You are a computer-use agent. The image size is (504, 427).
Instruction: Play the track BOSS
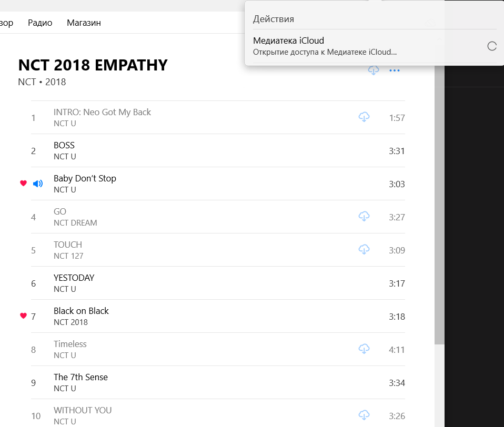[x=64, y=146]
